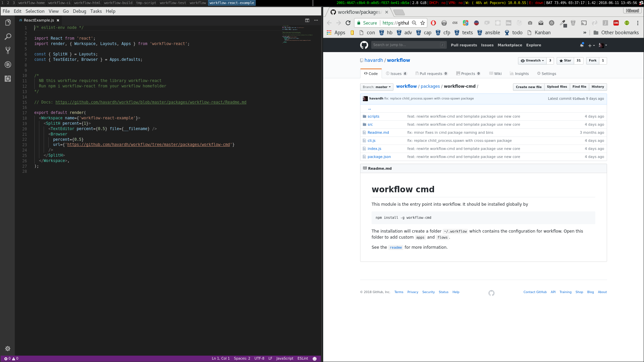
Task: Open the Kanban bookmark
Action: (539, 33)
